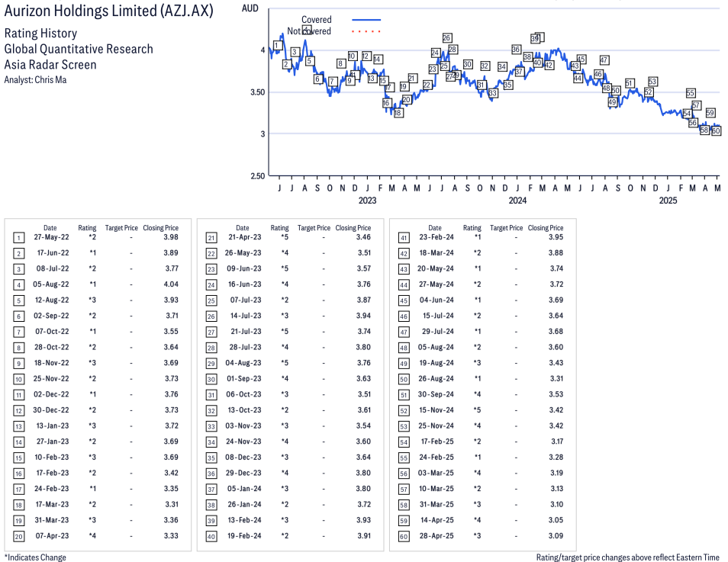728x562 pixels.
Task: Select the date 28-Apr-25
Action: click(x=437, y=535)
